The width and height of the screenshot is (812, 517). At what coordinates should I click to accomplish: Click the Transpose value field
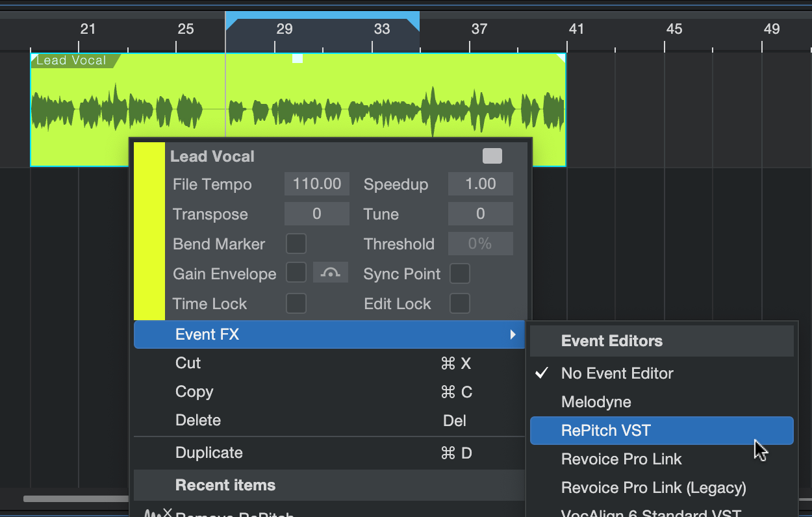click(x=317, y=214)
